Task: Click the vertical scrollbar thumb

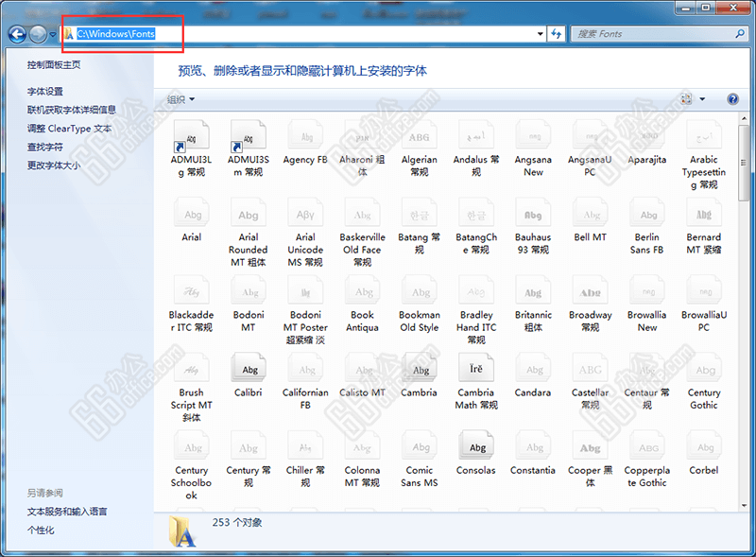Action: pyautogui.click(x=744, y=163)
